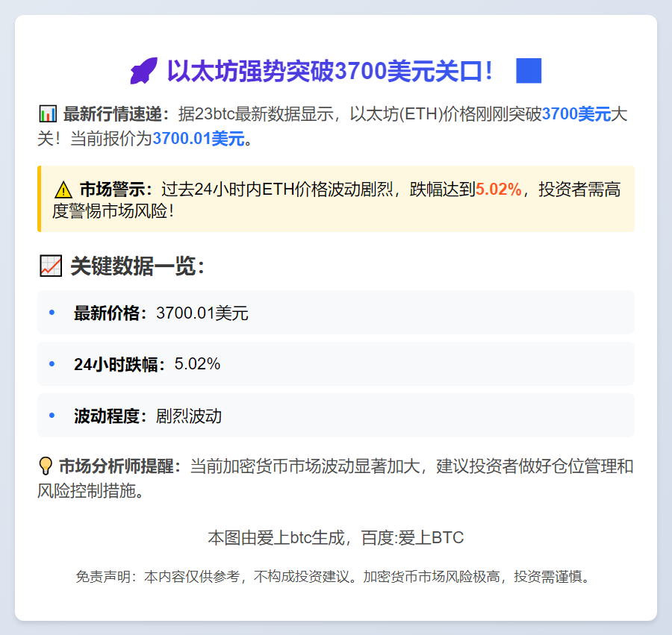Click the purple rocket icon in the headline
672x635 pixels.
coord(144,71)
